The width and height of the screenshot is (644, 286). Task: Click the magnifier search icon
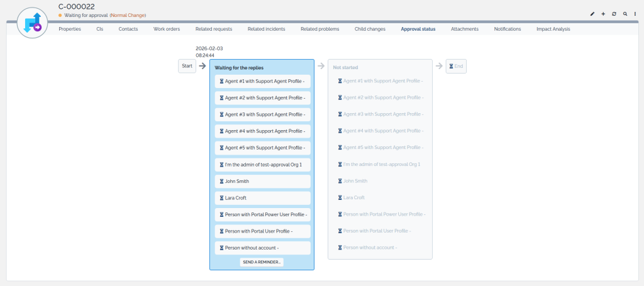click(x=625, y=14)
